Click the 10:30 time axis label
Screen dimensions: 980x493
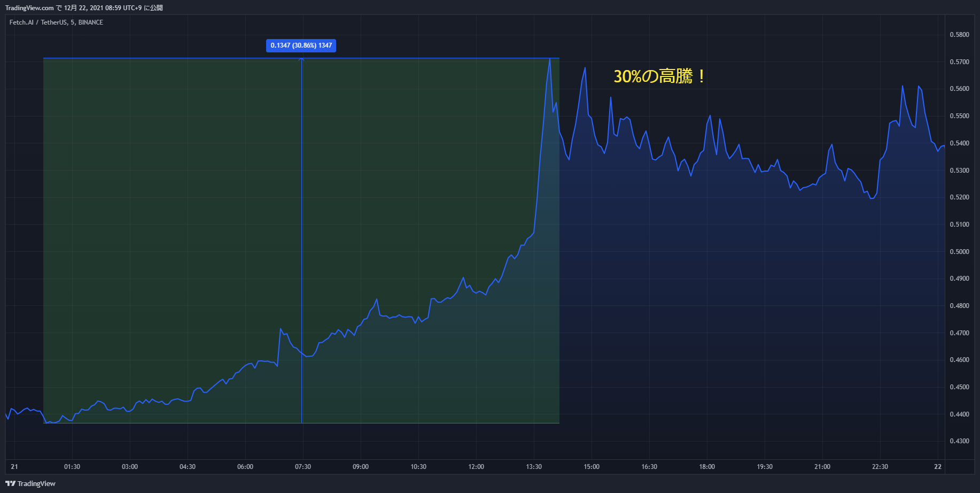(418, 467)
